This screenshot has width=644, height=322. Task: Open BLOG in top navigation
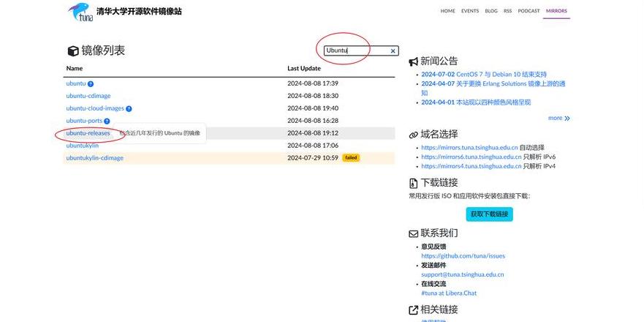click(491, 11)
